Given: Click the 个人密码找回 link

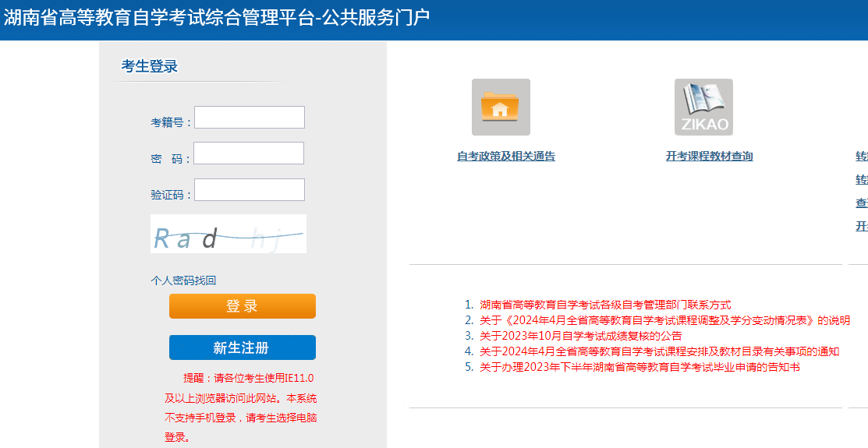Looking at the screenshot, I should point(183,280).
